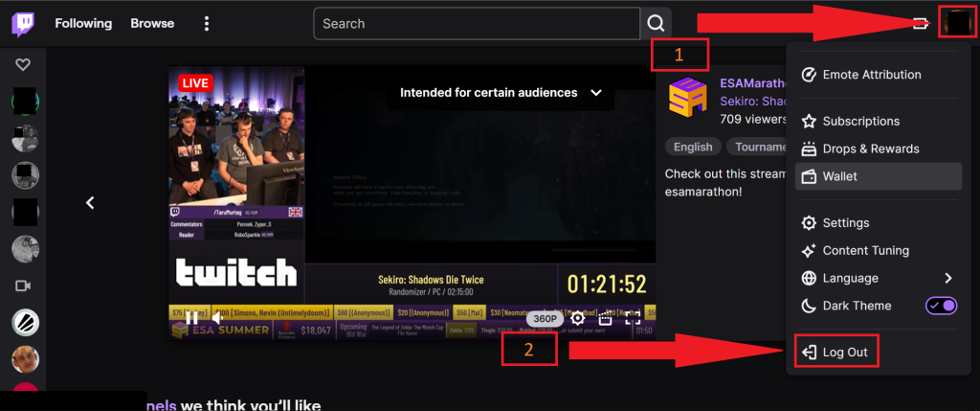
Task: Select the English tag
Action: [x=693, y=147]
